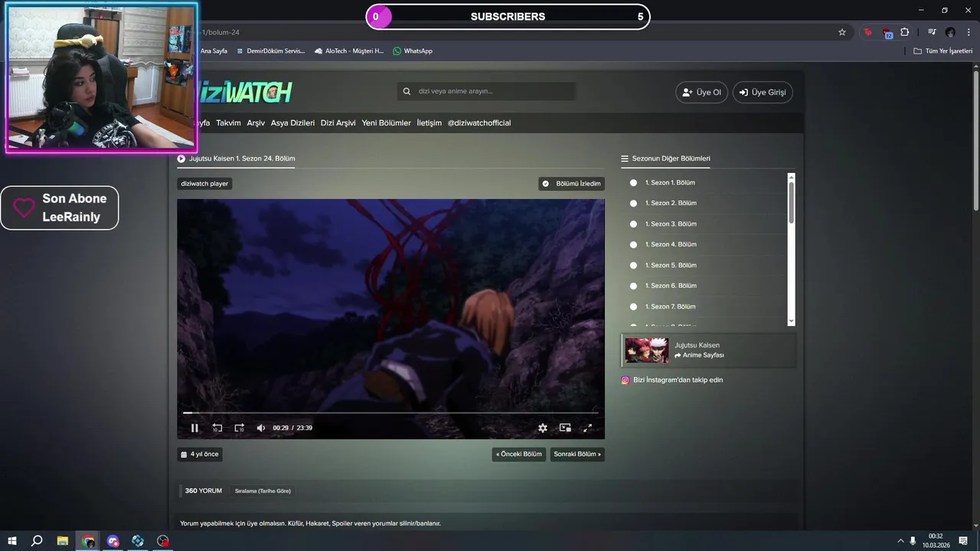This screenshot has width=980, height=551.
Task: Open the Jujutsu Kaisen thumbnail
Action: pyautogui.click(x=647, y=350)
